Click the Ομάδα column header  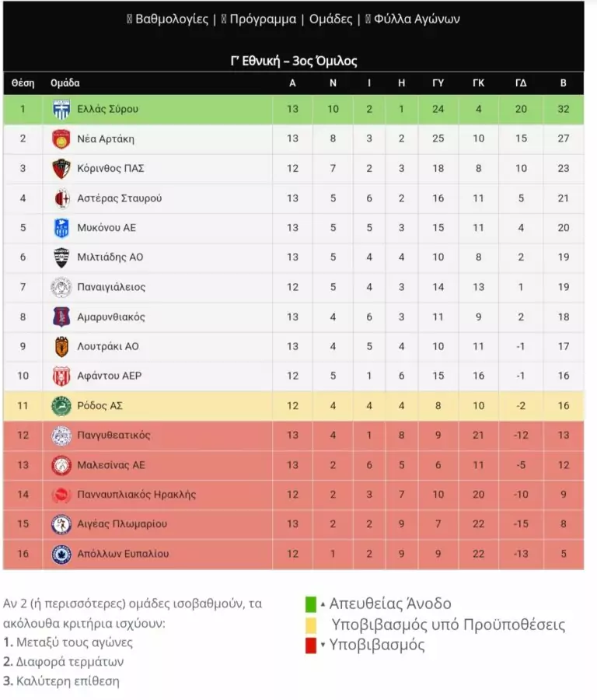point(65,83)
